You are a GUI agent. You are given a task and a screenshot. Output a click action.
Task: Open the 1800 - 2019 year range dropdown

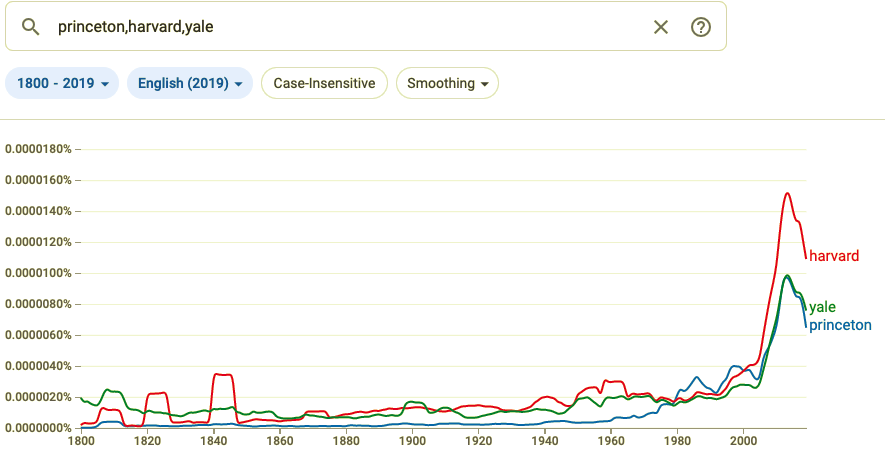pos(62,83)
